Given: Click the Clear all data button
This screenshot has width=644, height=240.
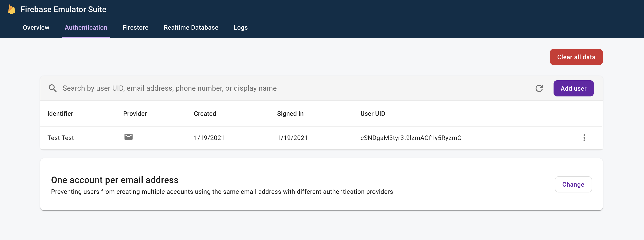Looking at the screenshot, I should (576, 57).
